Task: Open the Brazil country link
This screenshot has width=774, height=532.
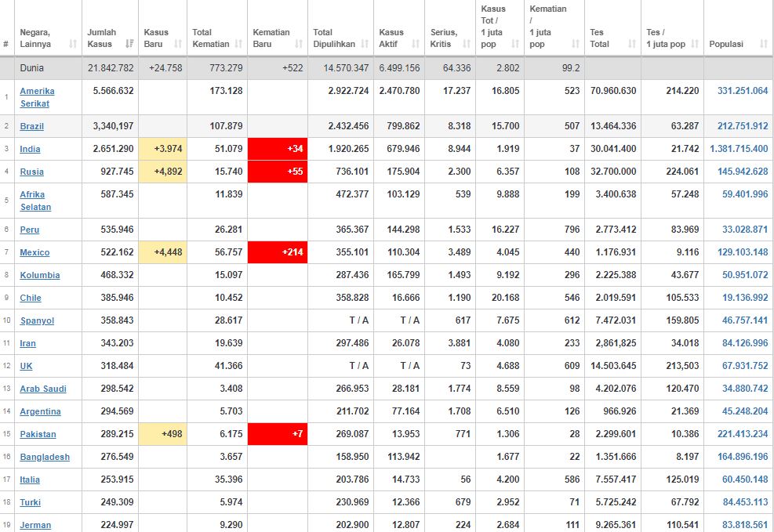Action: (32, 126)
